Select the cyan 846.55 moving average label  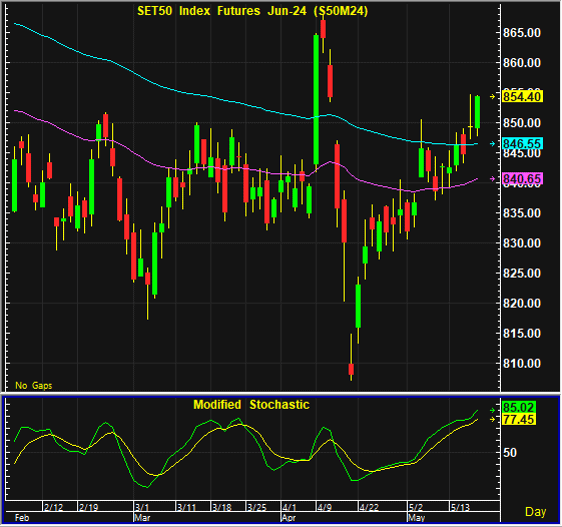(522, 143)
